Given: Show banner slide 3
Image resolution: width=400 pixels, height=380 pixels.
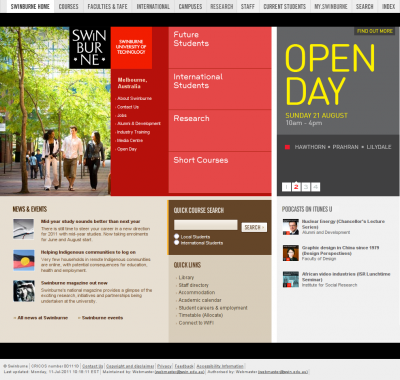Looking at the screenshot, I should 306,187.
